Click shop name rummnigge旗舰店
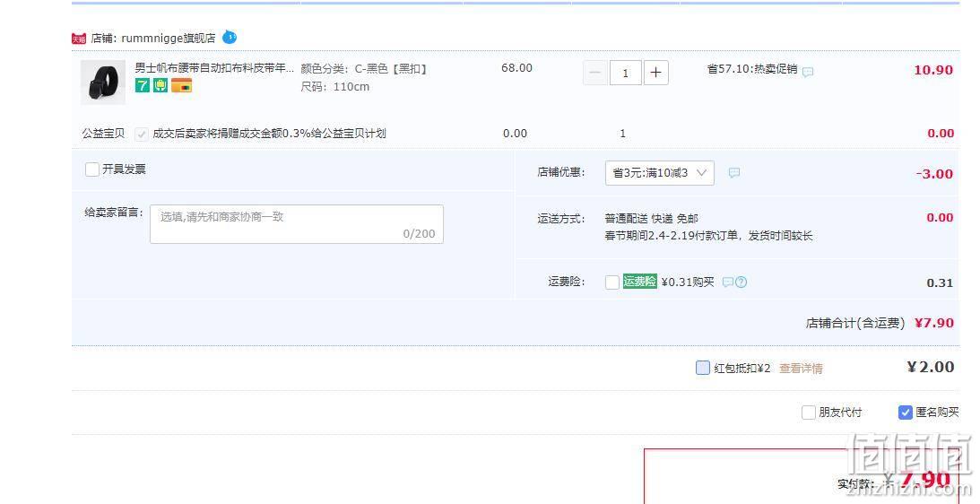Screen dimensions: 980x504 (169, 39)
